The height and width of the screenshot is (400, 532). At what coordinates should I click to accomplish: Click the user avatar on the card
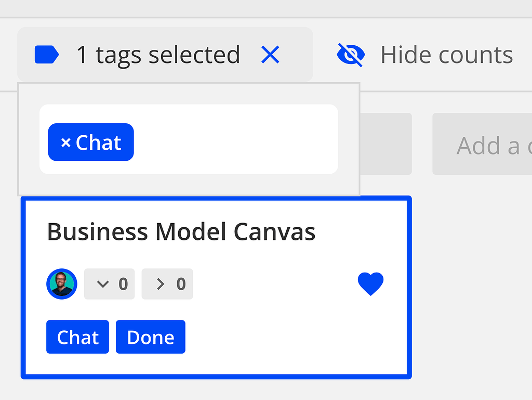pos(61,284)
